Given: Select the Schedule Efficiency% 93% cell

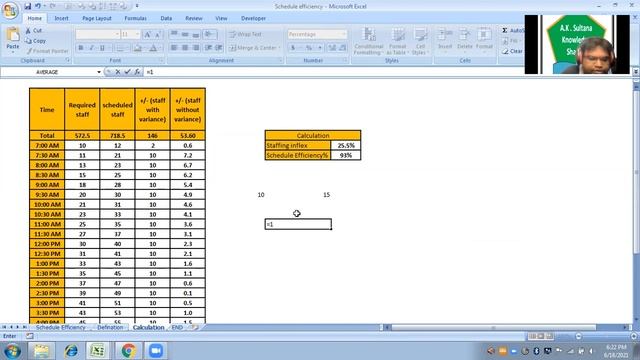Looking at the screenshot, I should (x=346, y=155).
